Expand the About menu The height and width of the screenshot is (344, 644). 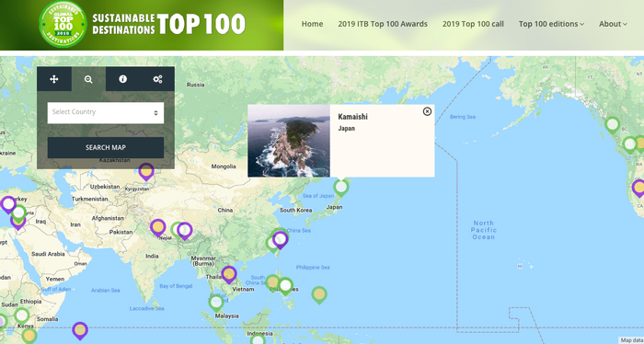613,24
